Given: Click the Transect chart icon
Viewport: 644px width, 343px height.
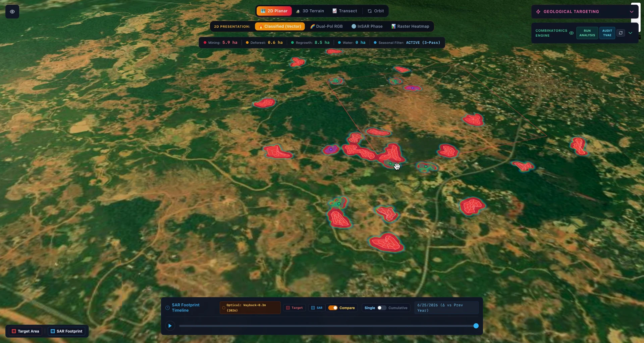Looking at the screenshot, I should 334,11.
